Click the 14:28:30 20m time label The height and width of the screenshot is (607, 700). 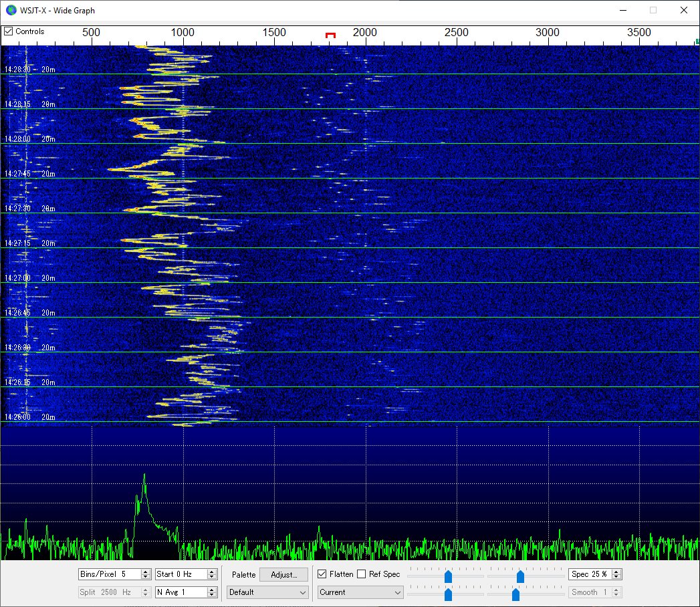[x=30, y=69]
